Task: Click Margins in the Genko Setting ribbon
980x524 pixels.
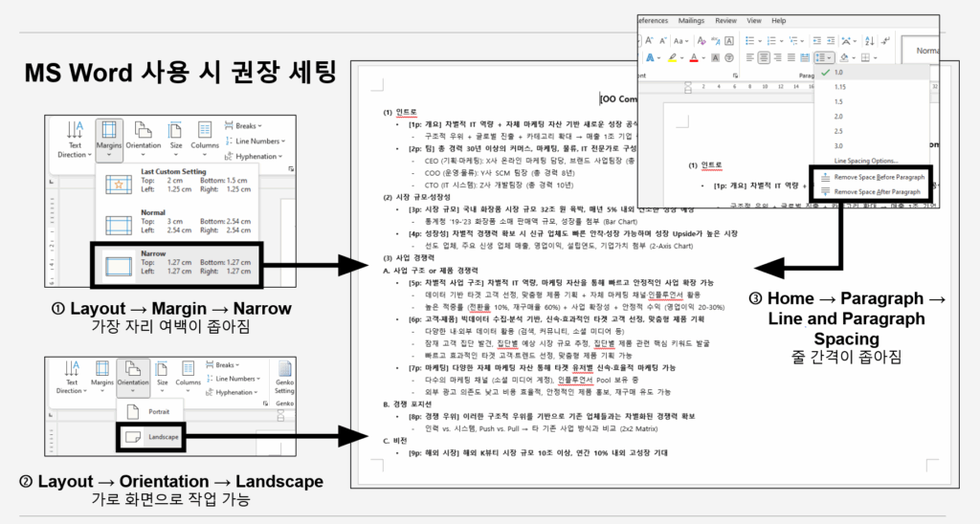Action: [102, 378]
